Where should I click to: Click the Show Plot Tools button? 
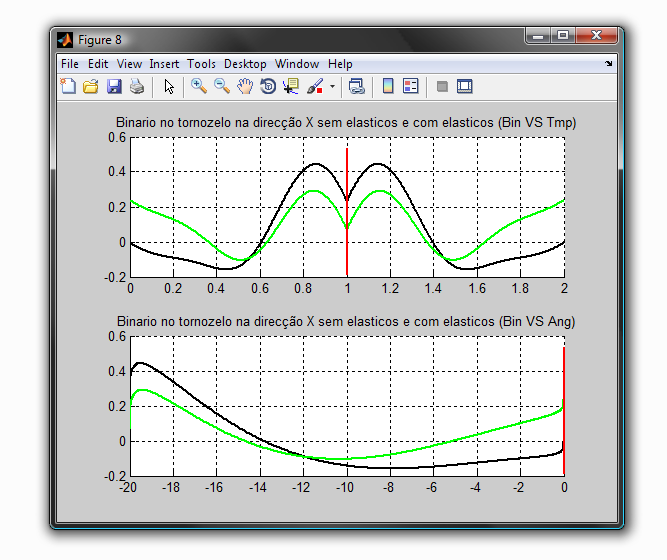pos(464,87)
